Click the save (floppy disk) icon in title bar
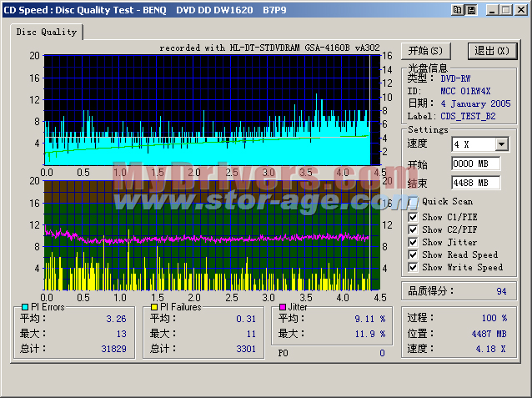The width and height of the screenshot is (532, 398). [x=470, y=10]
